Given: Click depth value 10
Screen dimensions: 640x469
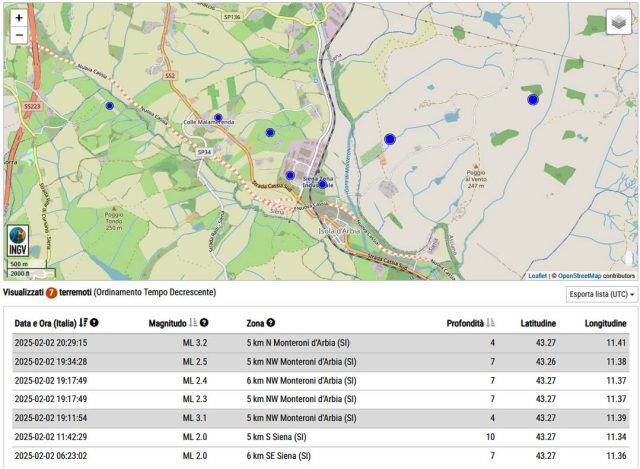Looking at the screenshot, I should pos(490,437).
